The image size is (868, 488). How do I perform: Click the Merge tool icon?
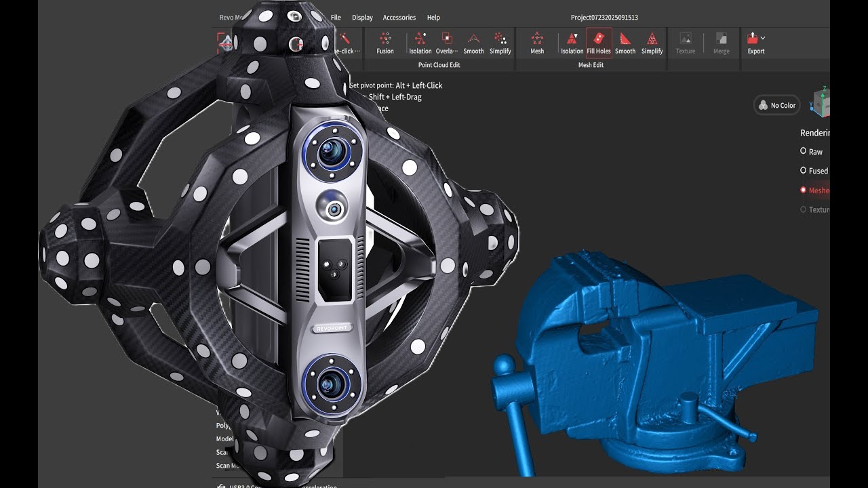pyautogui.click(x=722, y=39)
